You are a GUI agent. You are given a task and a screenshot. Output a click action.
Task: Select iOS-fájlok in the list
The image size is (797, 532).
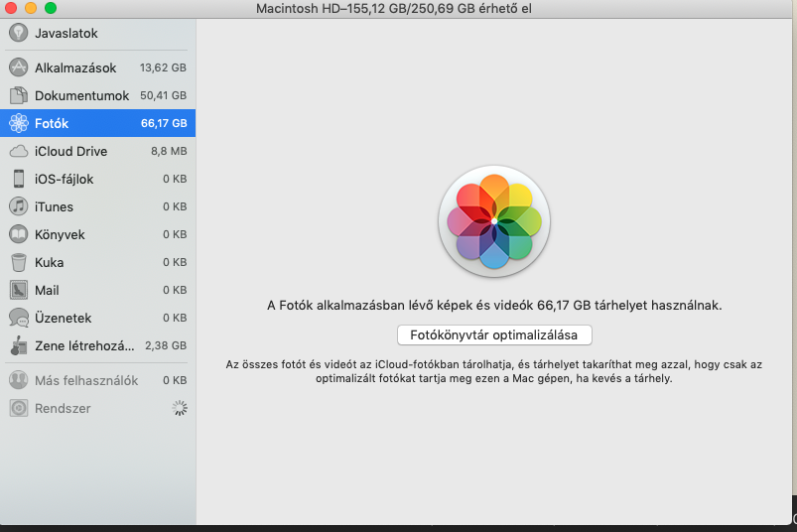pyautogui.click(x=97, y=179)
